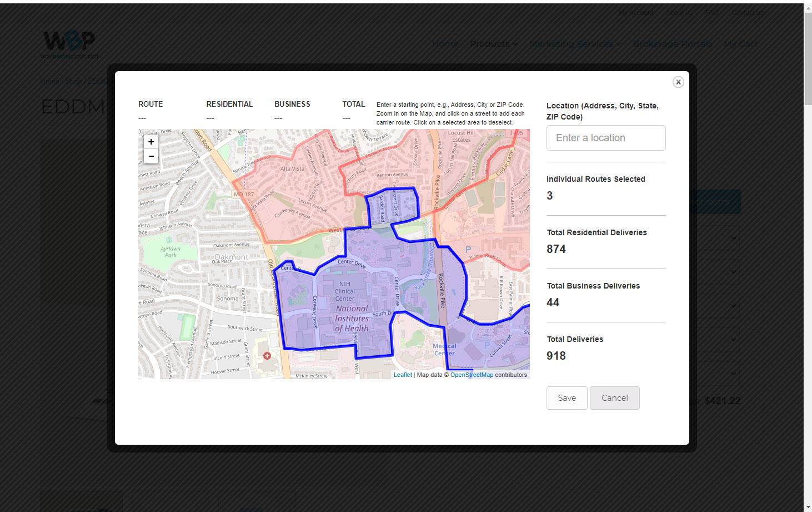Cancel the route selection

[614, 398]
